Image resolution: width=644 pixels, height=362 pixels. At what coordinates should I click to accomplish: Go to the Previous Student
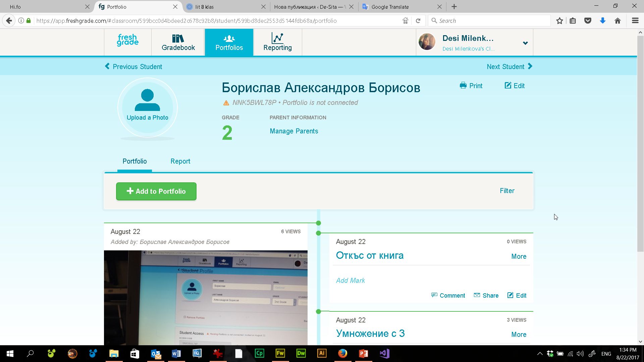point(133,66)
